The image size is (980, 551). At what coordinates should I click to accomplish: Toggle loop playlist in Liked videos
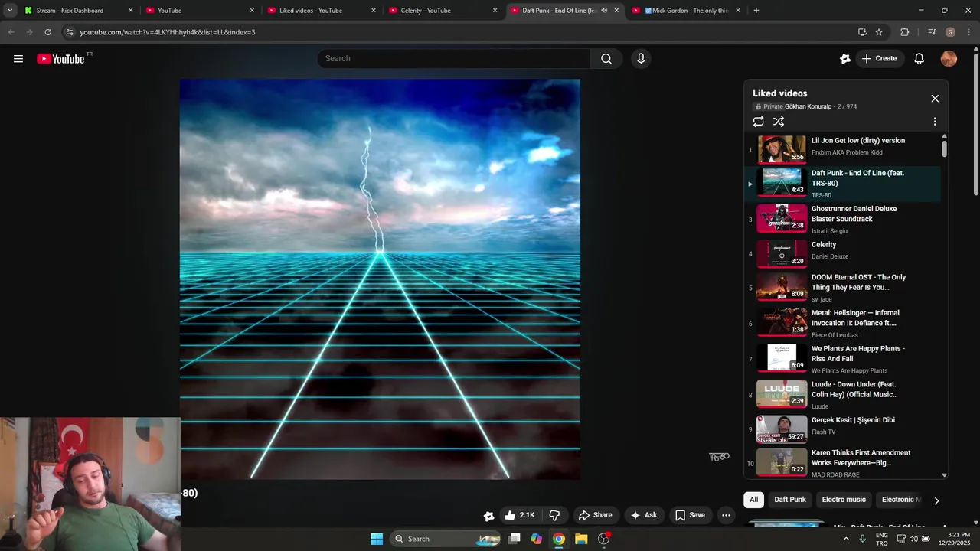(758, 122)
